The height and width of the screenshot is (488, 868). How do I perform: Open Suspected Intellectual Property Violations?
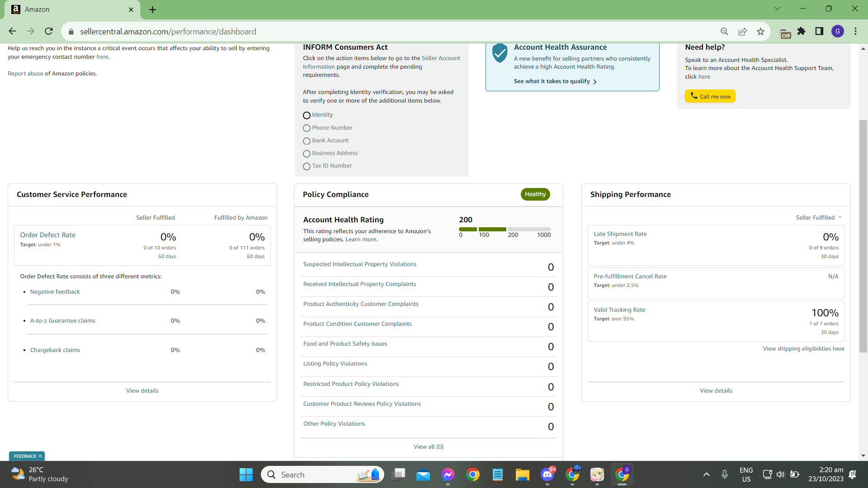coord(359,264)
